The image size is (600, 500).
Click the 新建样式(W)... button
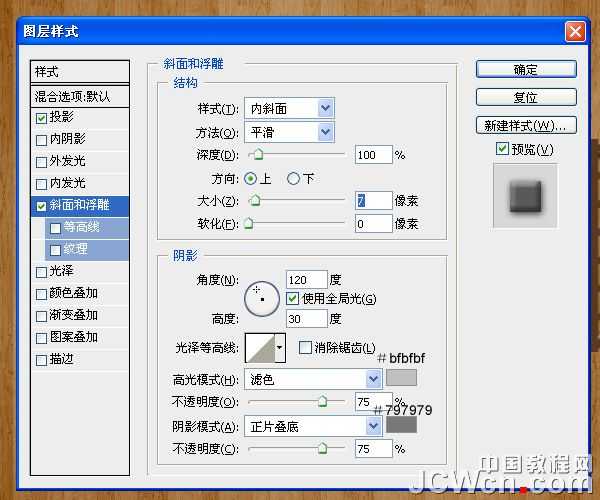[526, 125]
